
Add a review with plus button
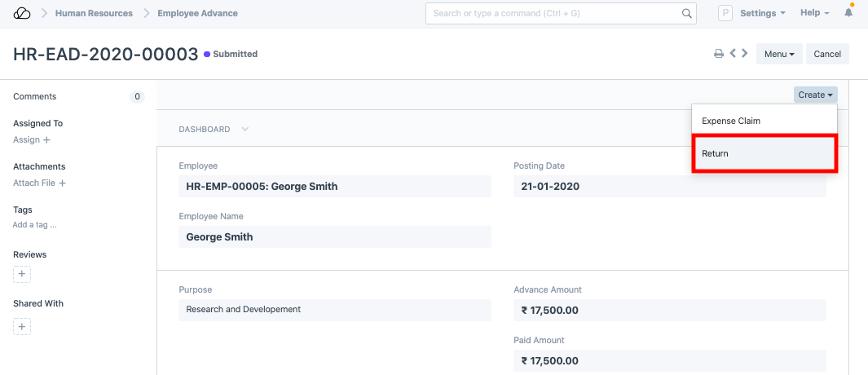(22, 275)
